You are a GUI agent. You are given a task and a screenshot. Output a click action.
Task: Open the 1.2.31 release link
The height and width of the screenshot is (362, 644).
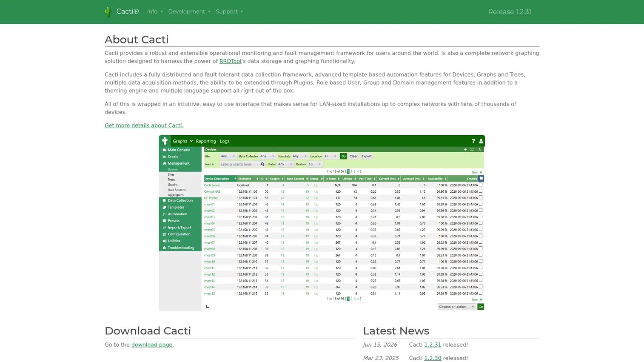point(433,345)
